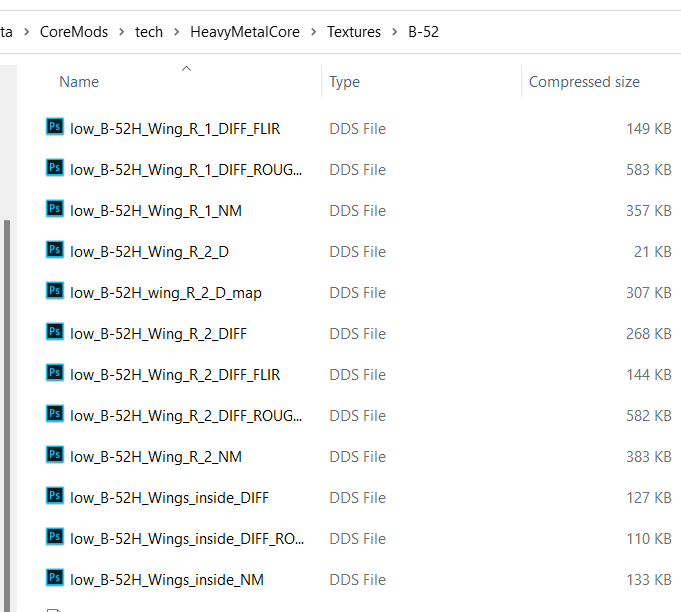Viewport: 681px width, 612px height.
Task: Expand chevron after CoreMods in breadcrumb
Action: 122,32
